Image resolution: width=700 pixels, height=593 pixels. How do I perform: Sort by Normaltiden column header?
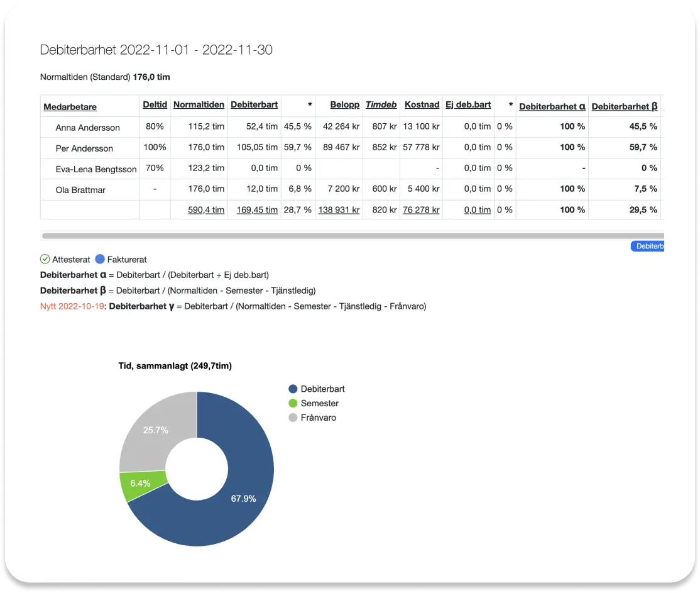[199, 105]
